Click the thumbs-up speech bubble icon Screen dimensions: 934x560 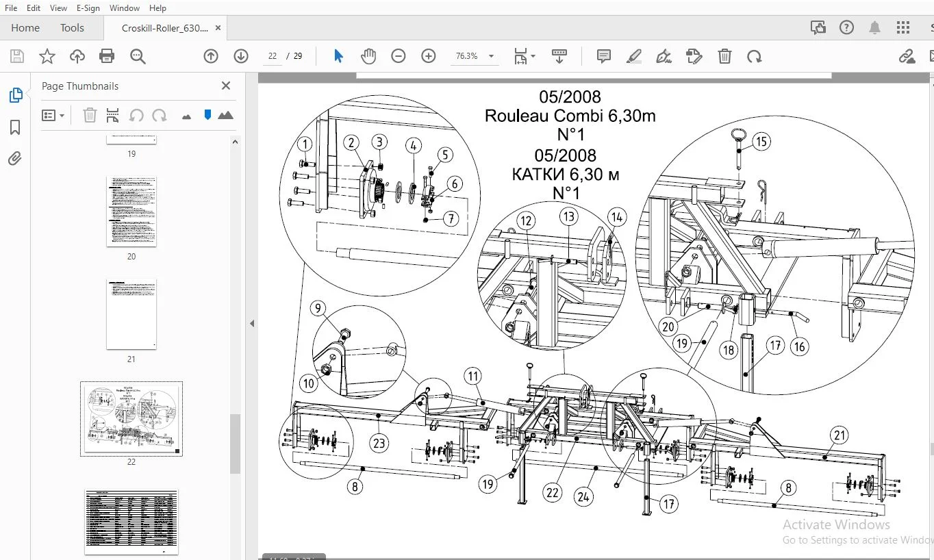point(818,27)
